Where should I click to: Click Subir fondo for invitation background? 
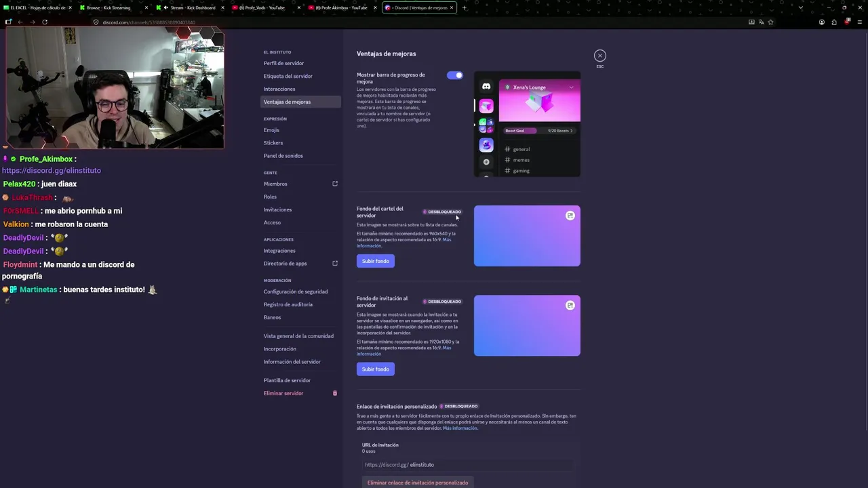(x=376, y=369)
